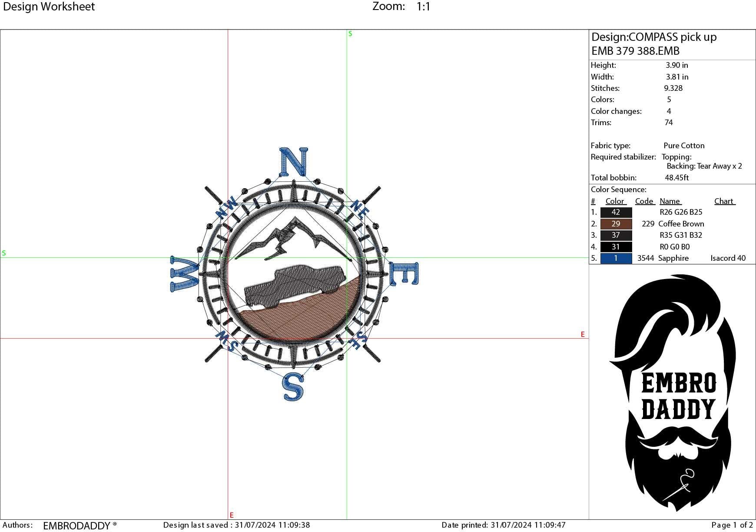Viewport: 756px width, 532px height.
Task: Click the 'Pure Cotton' fabric type
Action: [684, 146]
